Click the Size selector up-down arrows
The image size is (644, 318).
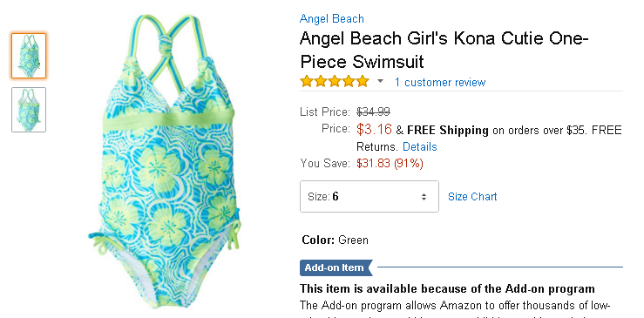point(424,197)
